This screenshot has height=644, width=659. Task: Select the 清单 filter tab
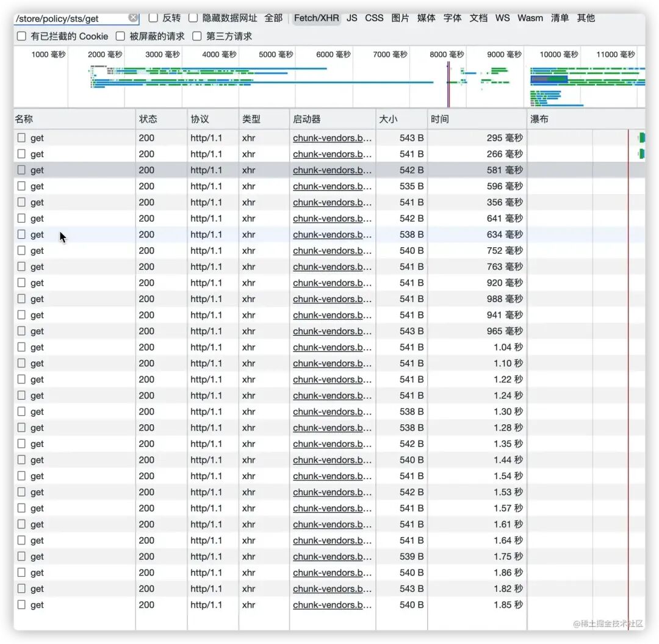pyautogui.click(x=560, y=18)
